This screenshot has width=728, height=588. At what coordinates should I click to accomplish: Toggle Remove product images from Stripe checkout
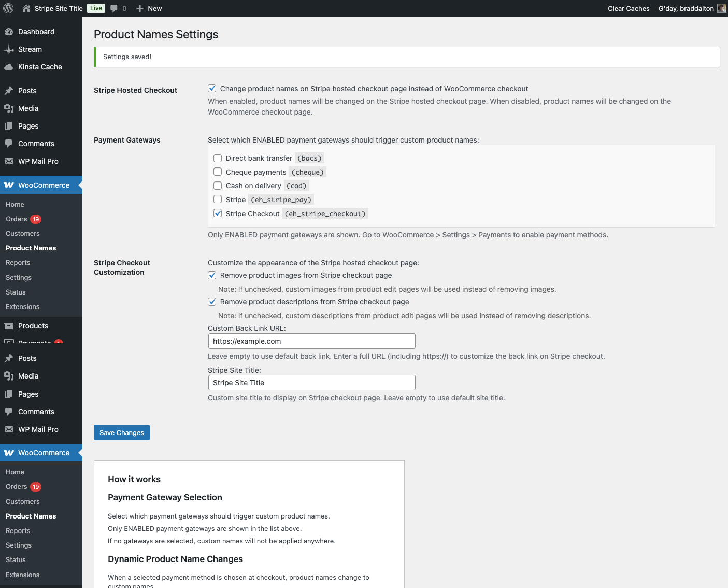pyautogui.click(x=212, y=275)
